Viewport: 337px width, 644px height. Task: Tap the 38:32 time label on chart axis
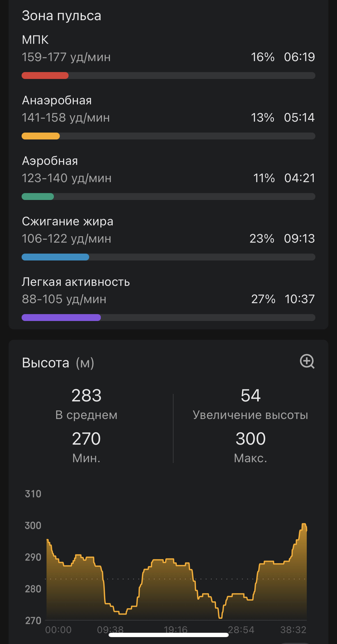[x=293, y=630]
